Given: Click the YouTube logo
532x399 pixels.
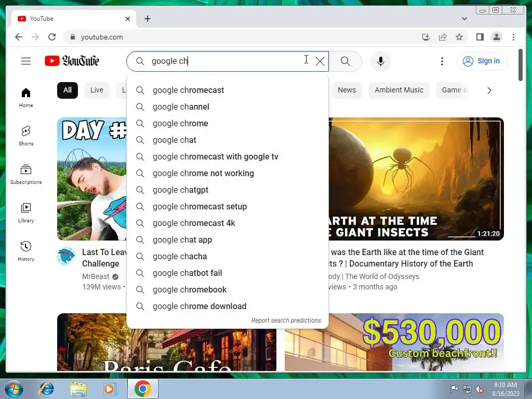Looking at the screenshot, I should (x=72, y=61).
